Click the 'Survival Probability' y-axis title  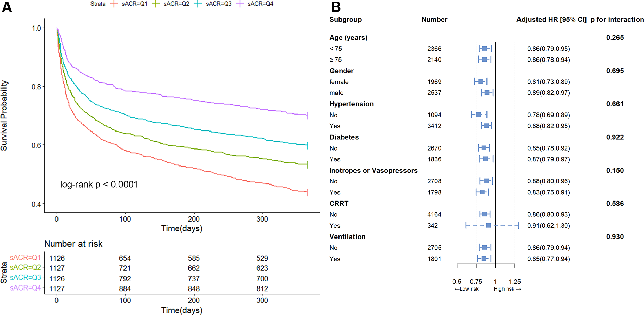point(4,116)
